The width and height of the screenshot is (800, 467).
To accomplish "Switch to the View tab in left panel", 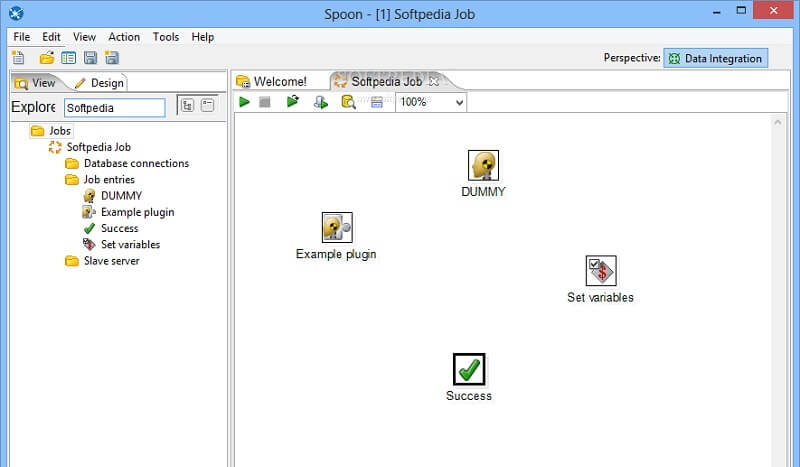I will [x=35, y=83].
